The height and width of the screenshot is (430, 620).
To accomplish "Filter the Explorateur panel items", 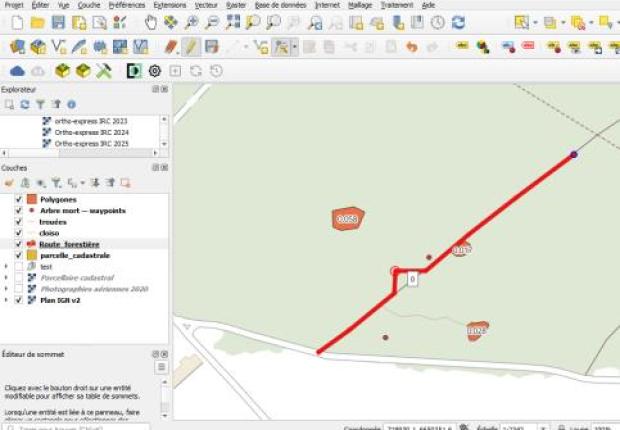I will (x=40, y=104).
